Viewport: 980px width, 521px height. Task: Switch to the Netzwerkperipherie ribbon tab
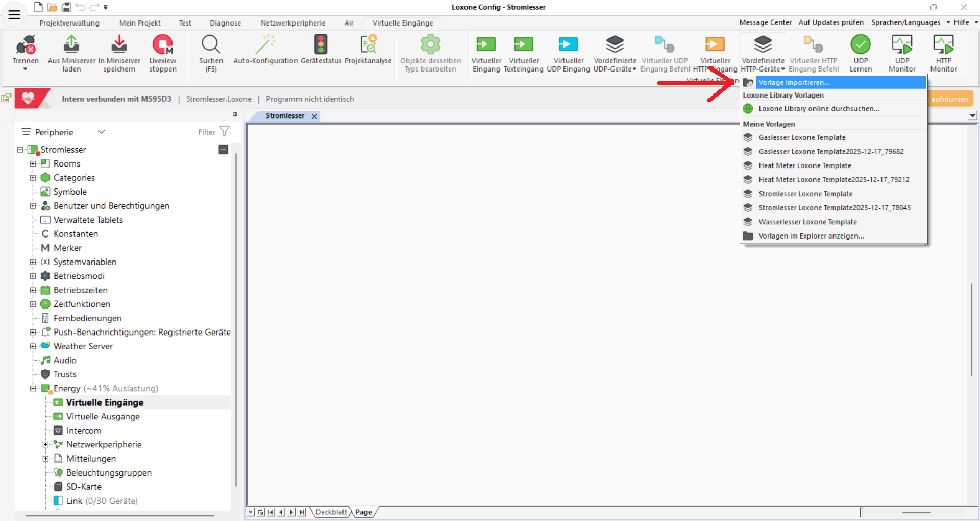(x=293, y=23)
